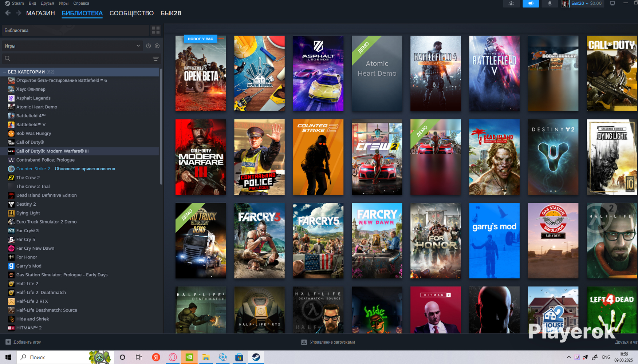Open the announcements megaphone button
The width and height of the screenshot is (638, 364).
point(531,4)
